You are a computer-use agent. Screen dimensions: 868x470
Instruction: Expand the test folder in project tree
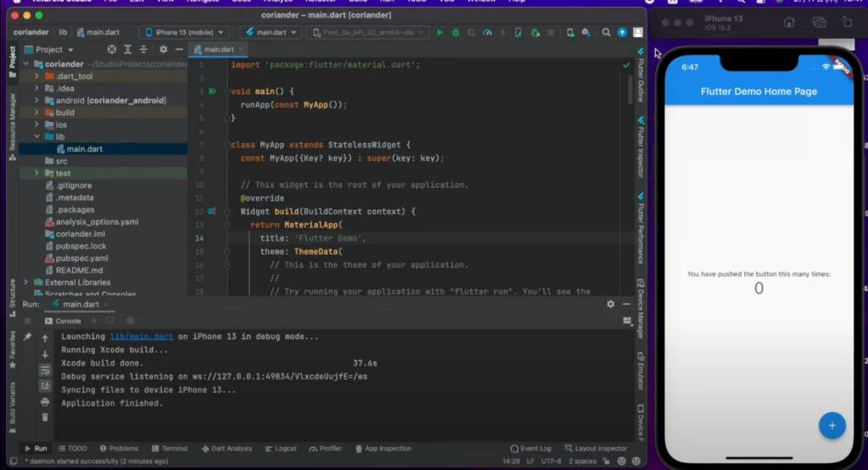[x=36, y=173]
